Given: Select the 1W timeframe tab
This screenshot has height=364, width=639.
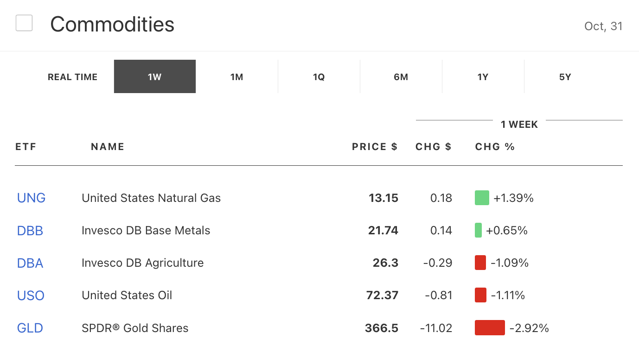Looking at the screenshot, I should 155,77.
